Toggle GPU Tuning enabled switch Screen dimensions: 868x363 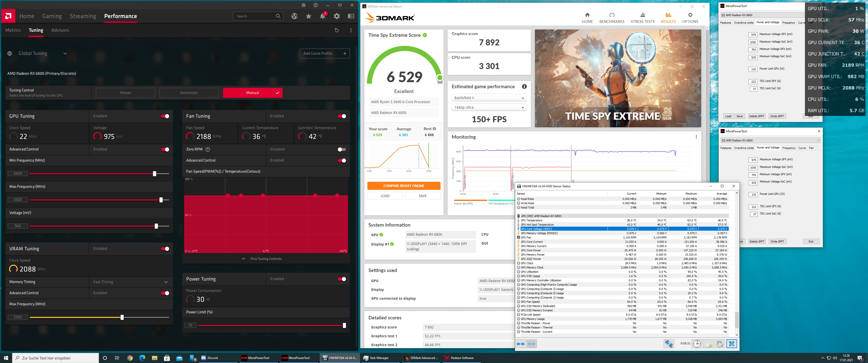[165, 116]
